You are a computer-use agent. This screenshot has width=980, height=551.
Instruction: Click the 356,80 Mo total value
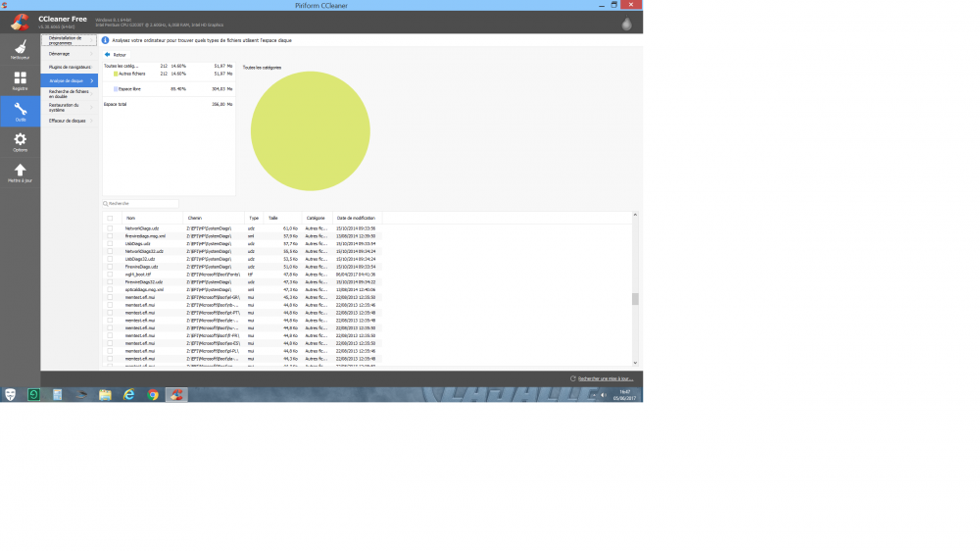click(221, 105)
